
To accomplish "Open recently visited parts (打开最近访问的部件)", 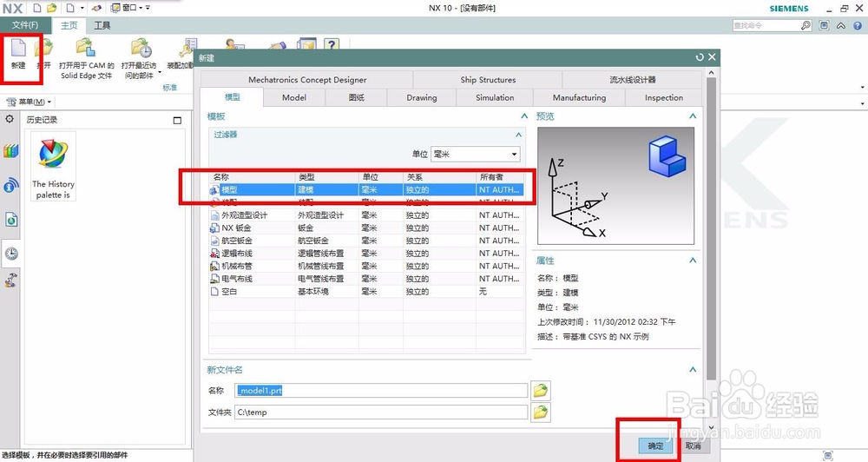I will click(140, 59).
